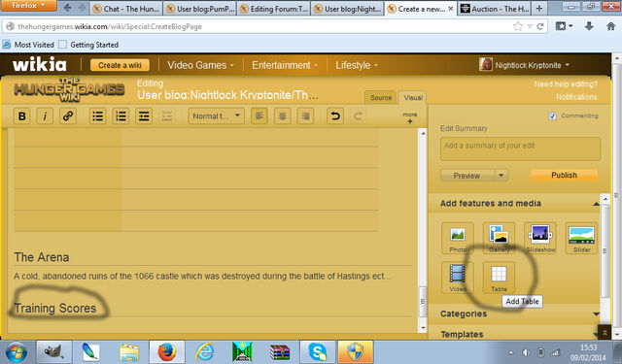Open Firefox downloads arrow
Viewport: 622px width, 364px height.
point(589,26)
